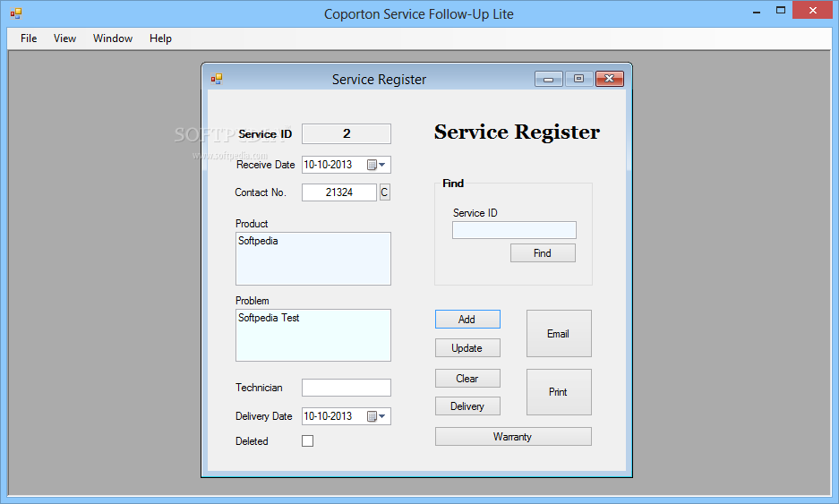Minimize the Service Register child window
The width and height of the screenshot is (839, 504).
[549, 79]
